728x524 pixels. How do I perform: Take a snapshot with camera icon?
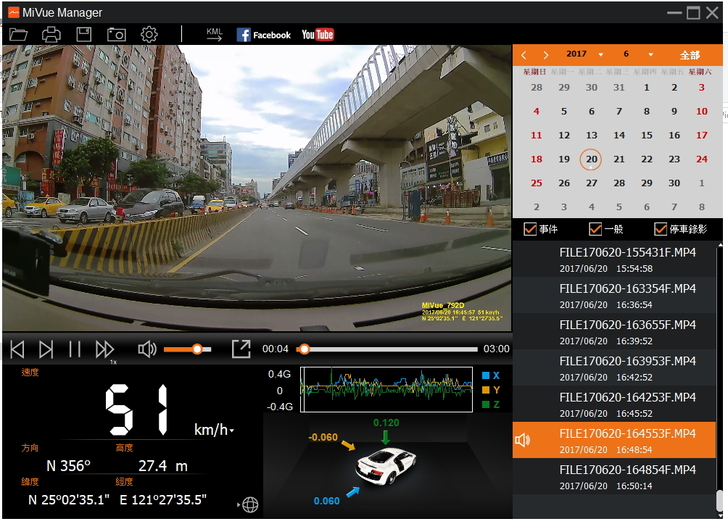[116, 35]
